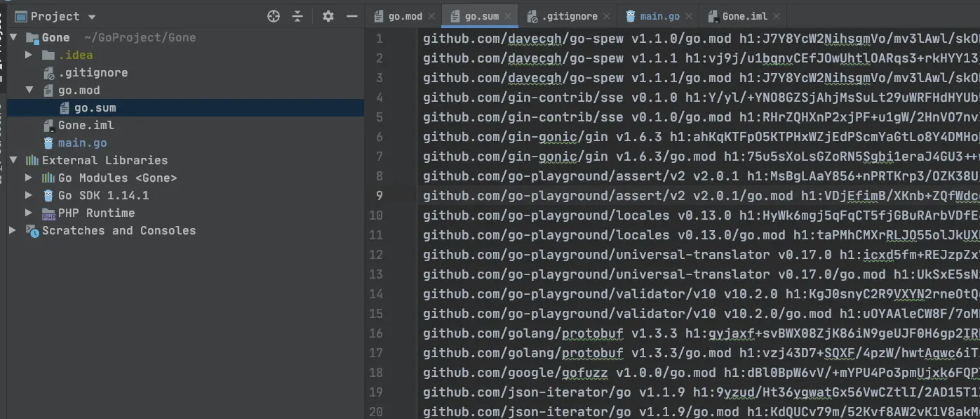This screenshot has width=980, height=419.
Task: Open the Project view dropdown
Action: 92,17
